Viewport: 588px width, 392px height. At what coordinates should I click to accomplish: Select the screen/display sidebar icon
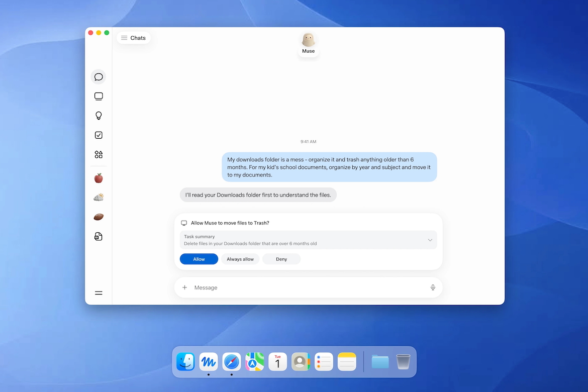(99, 96)
